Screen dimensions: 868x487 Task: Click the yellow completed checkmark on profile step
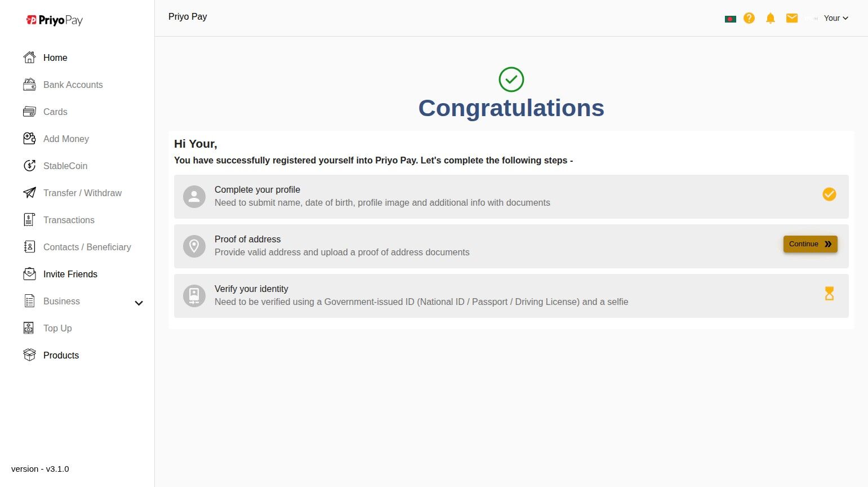pos(829,194)
